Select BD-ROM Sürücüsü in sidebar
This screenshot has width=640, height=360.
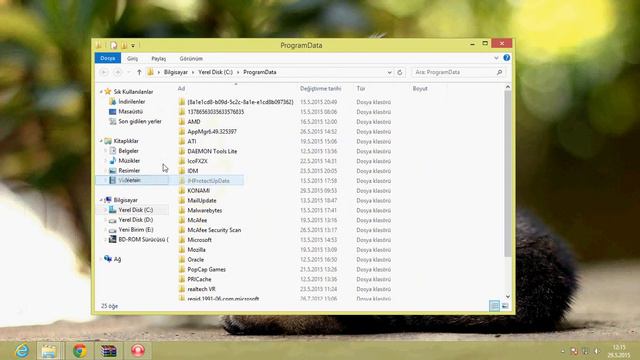coord(143,239)
